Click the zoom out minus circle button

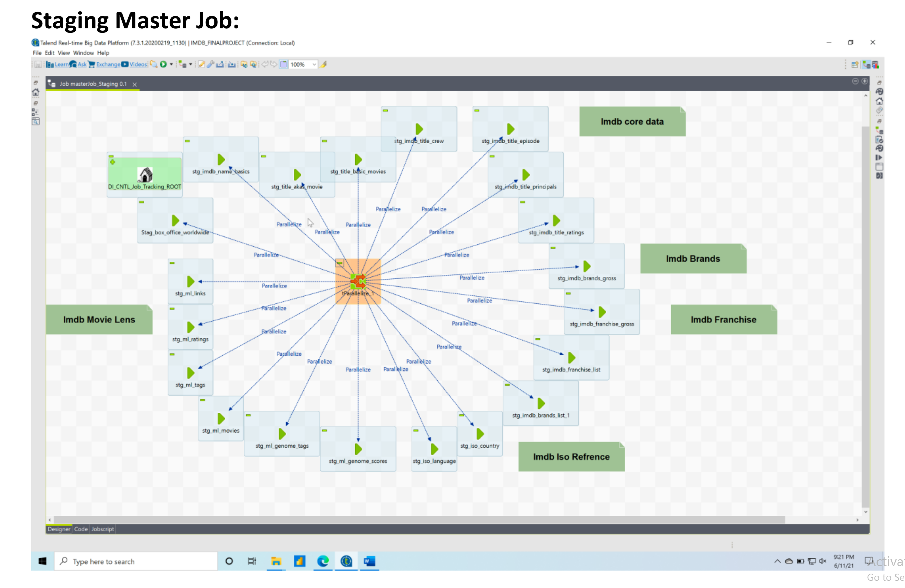point(855,81)
